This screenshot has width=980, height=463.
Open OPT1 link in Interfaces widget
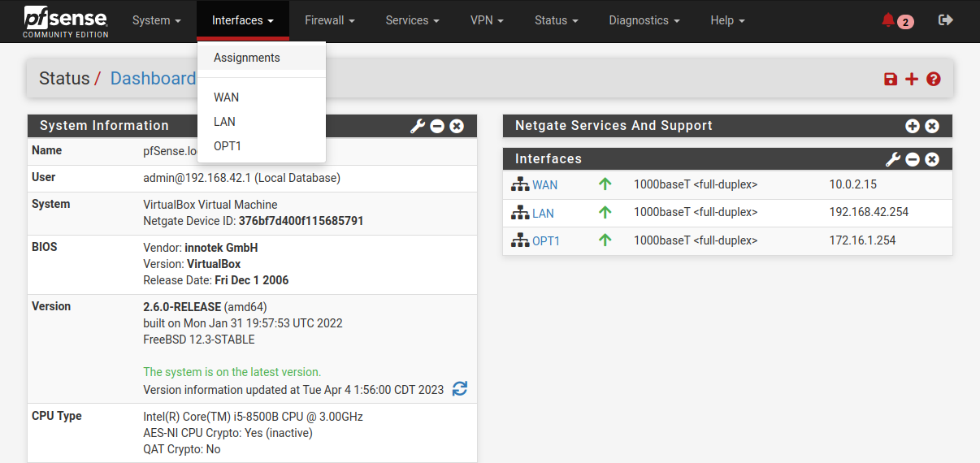click(x=546, y=241)
